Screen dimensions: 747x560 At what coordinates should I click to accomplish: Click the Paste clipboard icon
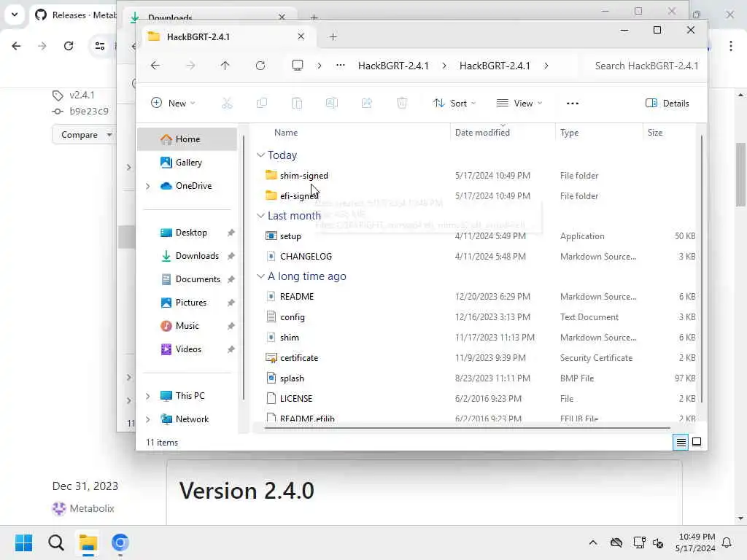[297, 104]
